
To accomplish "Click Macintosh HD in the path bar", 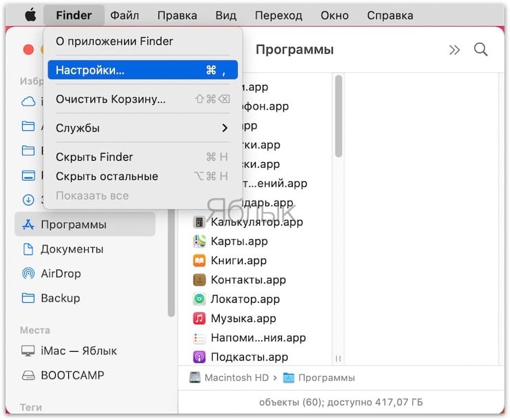I will coord(236,378).
